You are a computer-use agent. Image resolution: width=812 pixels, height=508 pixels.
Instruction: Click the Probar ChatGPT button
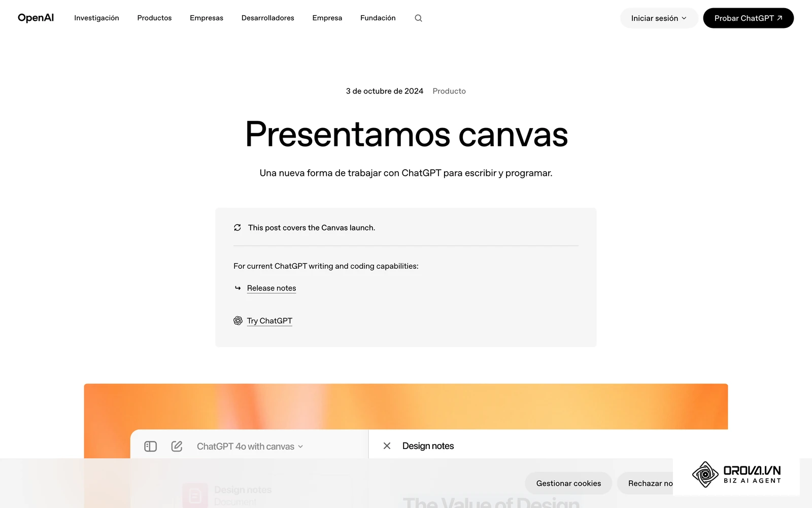click(x=748, y=18)
